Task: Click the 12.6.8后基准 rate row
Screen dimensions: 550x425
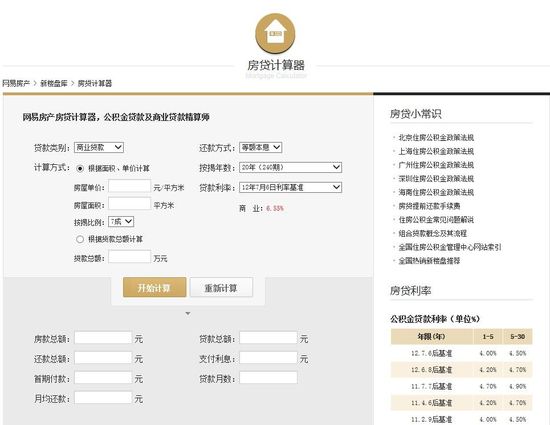Action: click(x=462, y=370)
